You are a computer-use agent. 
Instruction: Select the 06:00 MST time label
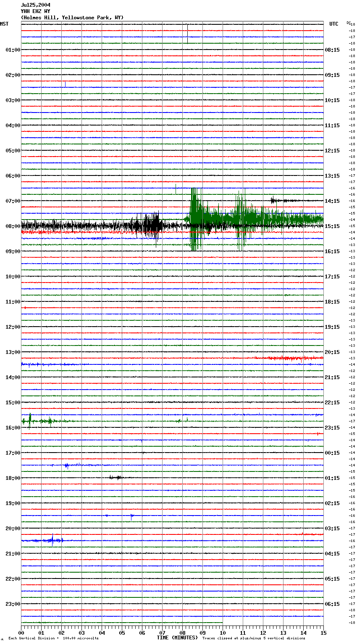[13, 176]
